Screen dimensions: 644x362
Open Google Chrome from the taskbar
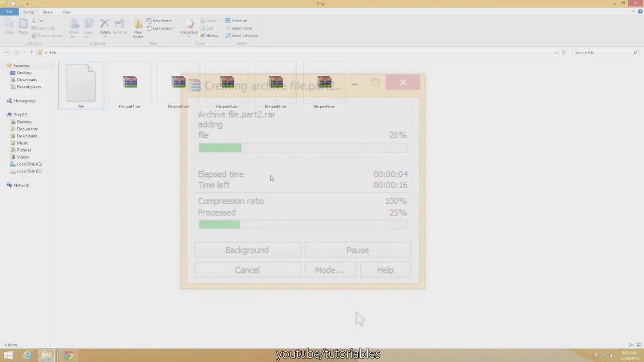(x=68, y=356)
